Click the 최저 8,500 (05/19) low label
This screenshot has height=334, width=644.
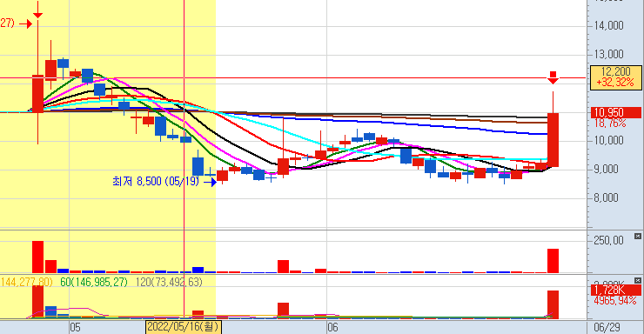[156, 181]
